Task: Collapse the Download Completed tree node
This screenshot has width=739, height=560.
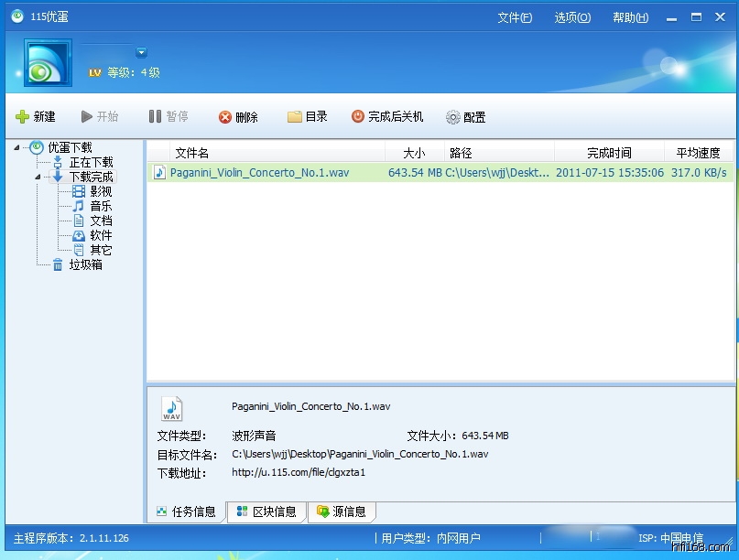Action: (38, 177)
